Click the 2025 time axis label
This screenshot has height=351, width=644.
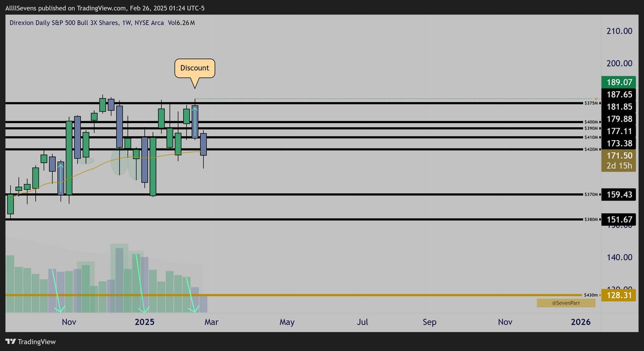pos(145,322)
